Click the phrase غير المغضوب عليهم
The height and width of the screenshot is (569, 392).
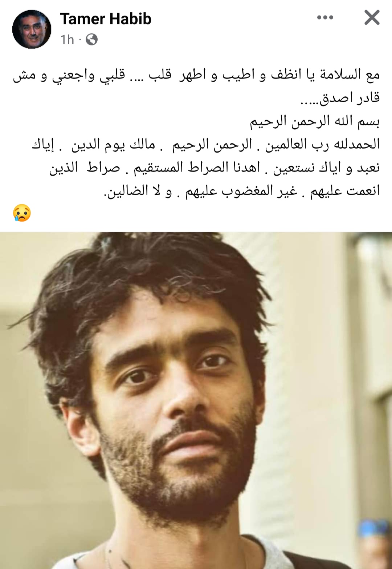[x=241, y=191]
